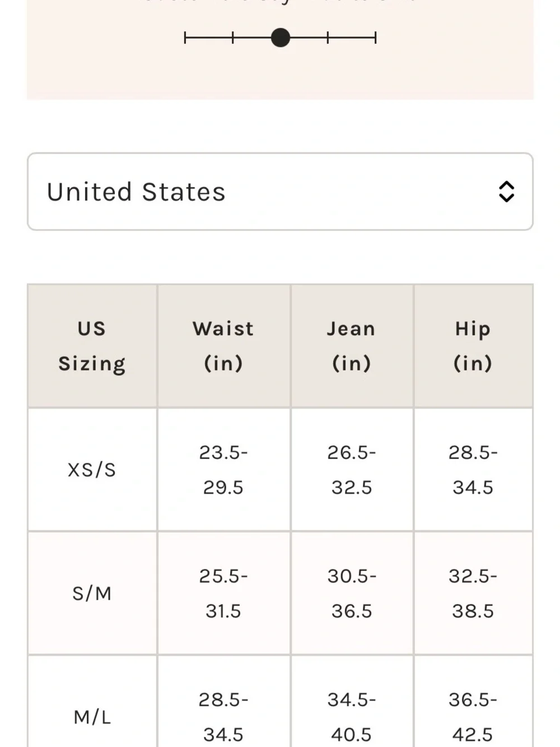The width and height of the screenshot is (560, 747).
Task: Click the leftmost end tick of fit slider
Action: pyautogui.click(x=185, y=38)
